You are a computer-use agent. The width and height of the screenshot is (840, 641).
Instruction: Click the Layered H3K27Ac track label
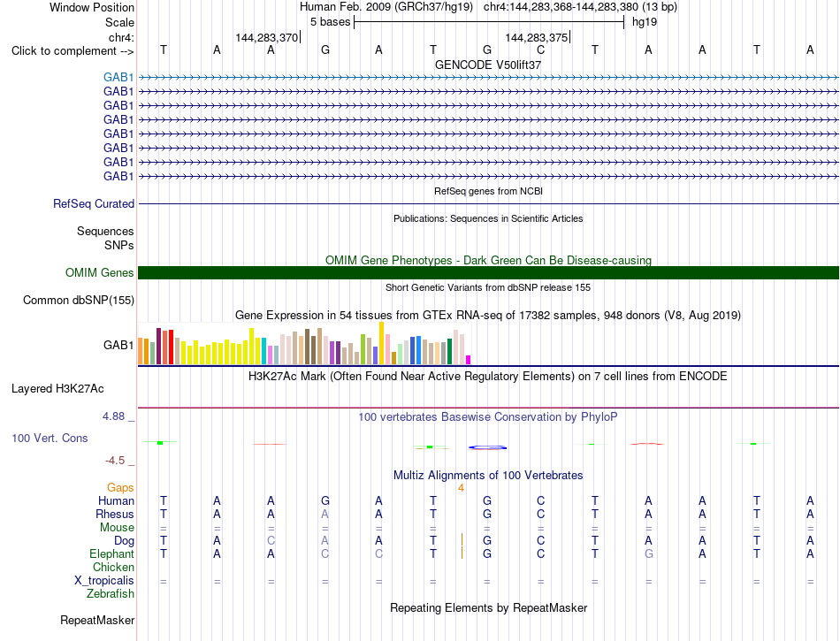click(x=57, y=389)
